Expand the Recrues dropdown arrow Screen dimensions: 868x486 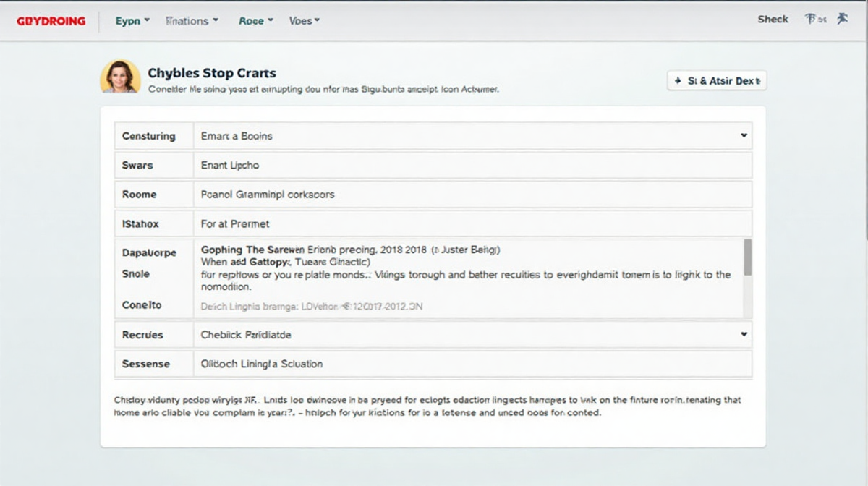coord(744,335)
